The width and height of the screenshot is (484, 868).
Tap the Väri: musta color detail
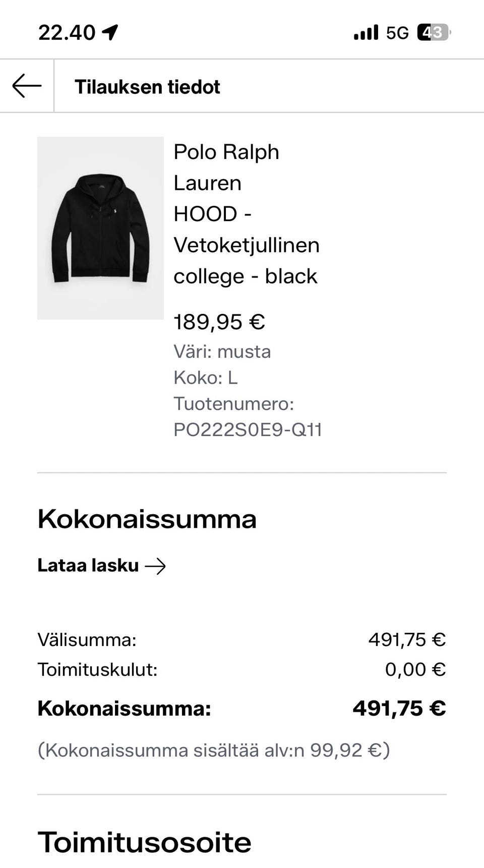(222, 352)
